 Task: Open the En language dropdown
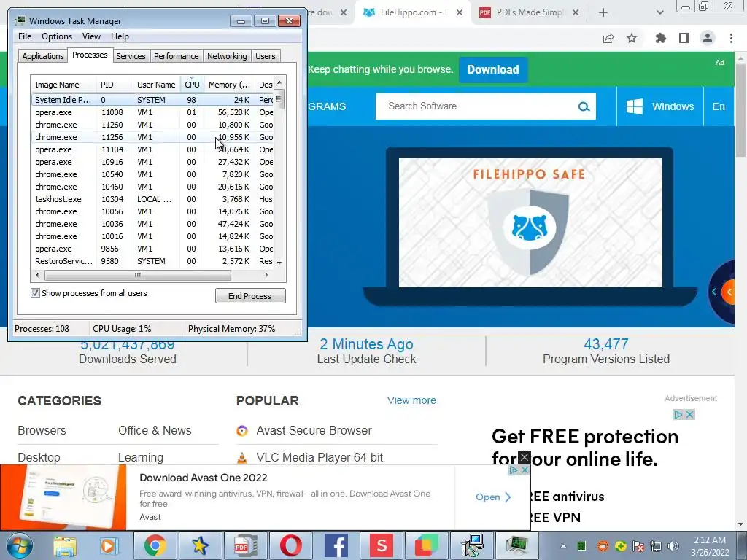[719, 106]
